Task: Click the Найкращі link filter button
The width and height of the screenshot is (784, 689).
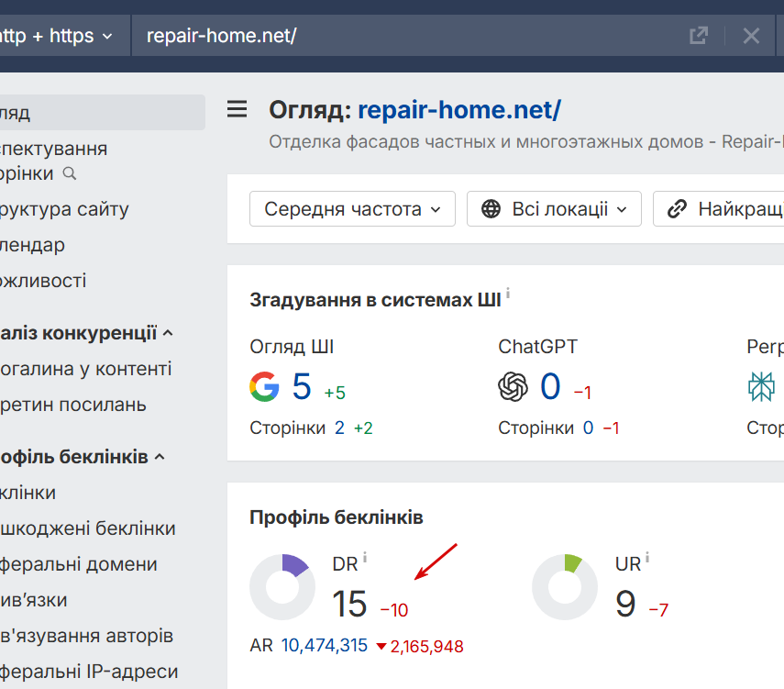Action: tap(724, 209)
